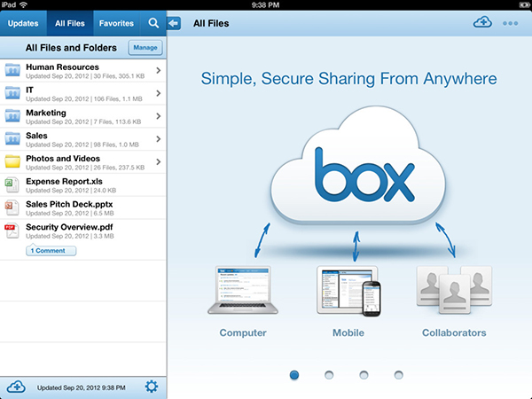
Task: Switch to the Favorites tab
Action: (x=116, y=23)
